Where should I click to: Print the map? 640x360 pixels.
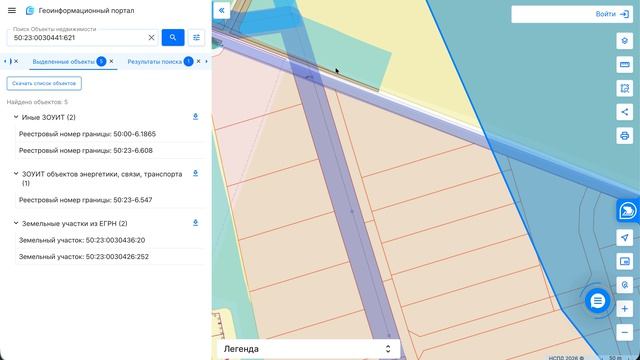pyautogui.click(x=624, y=136)
